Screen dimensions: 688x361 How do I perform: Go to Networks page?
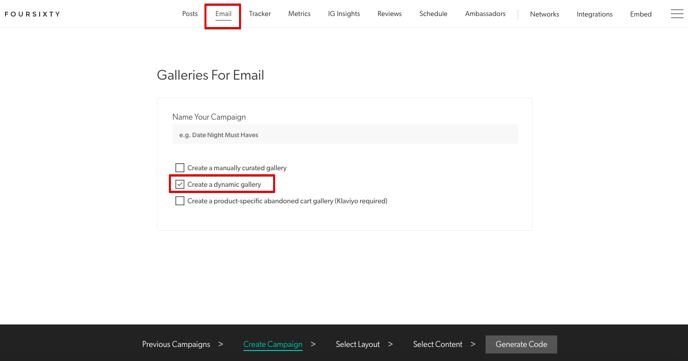point(545,14)
